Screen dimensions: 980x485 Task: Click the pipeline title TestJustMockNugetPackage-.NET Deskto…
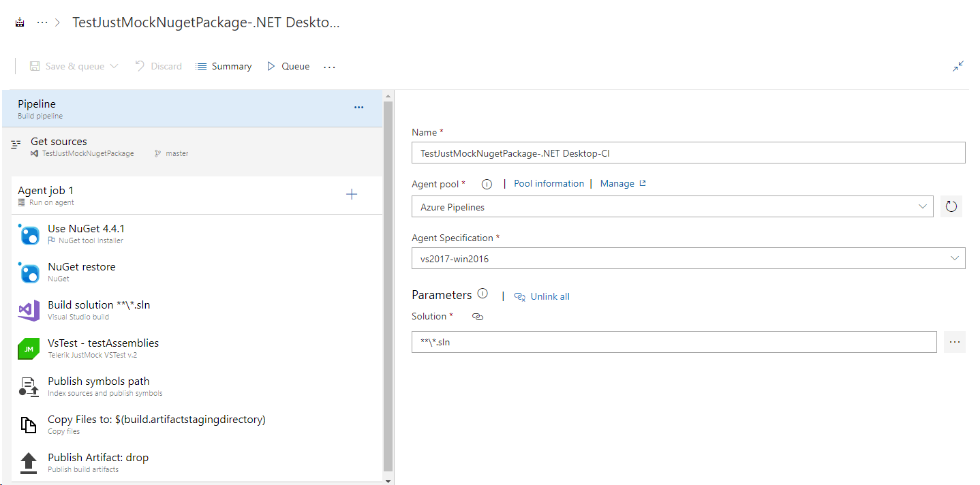tap(206, 22)
